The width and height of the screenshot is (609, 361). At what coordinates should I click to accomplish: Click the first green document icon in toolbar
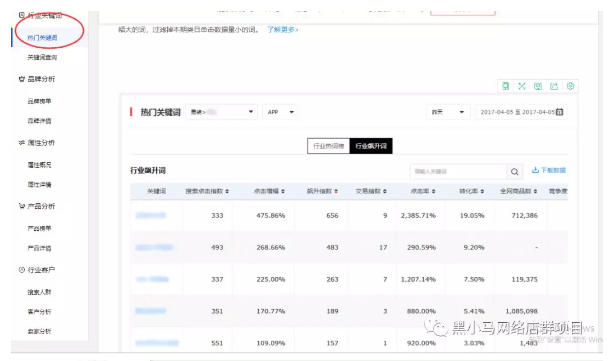coord(505,86)
